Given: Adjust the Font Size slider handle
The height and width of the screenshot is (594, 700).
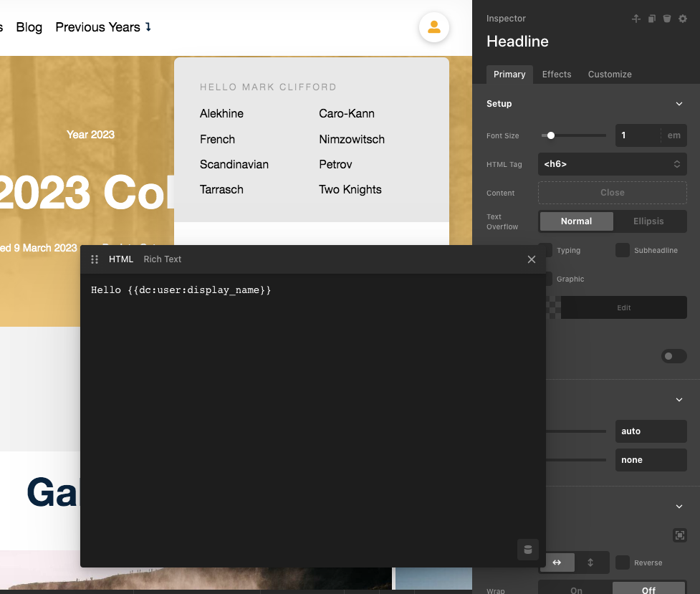Looking at the screenshot, I should [x=551, y=135].
